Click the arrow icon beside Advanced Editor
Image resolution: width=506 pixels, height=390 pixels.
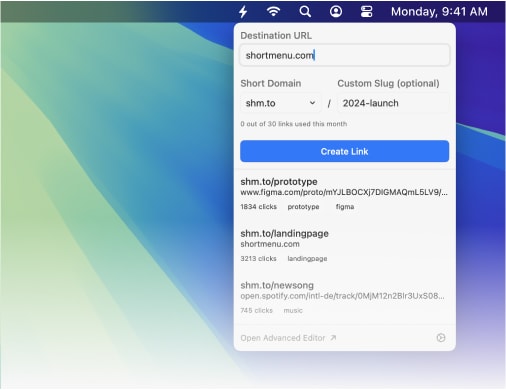[x=333, y=338]
